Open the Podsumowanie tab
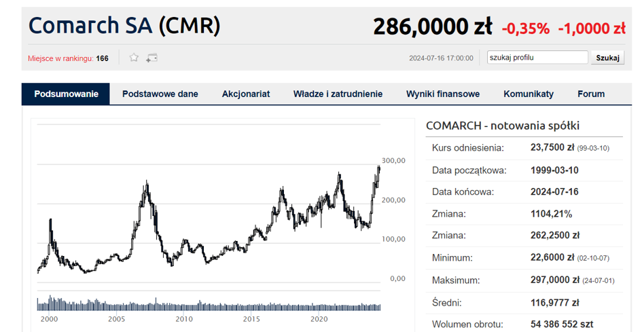The height and width of the screenshot is (332, 644). coord(66,94)
